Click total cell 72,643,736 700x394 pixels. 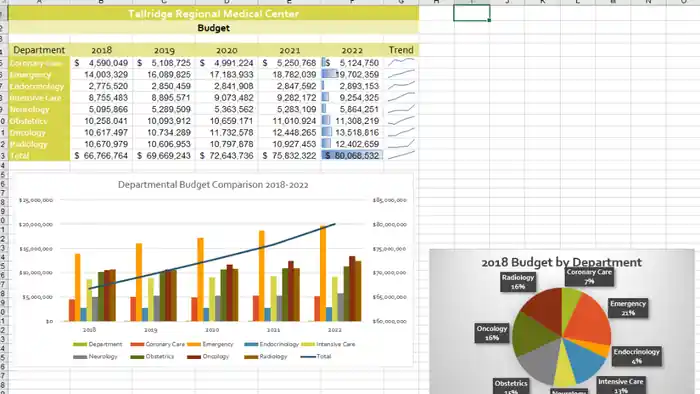click(x=226, y=156)
